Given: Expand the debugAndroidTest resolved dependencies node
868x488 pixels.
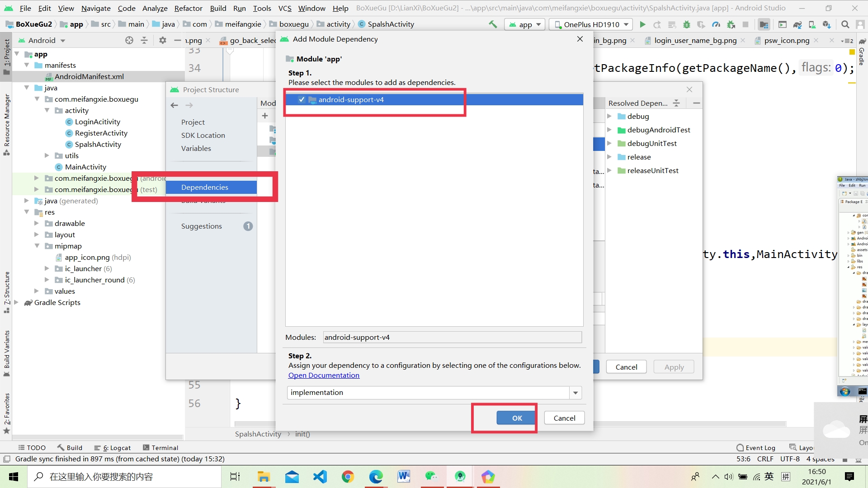Looking at the screenshot, I should click(x=609, y=130).
